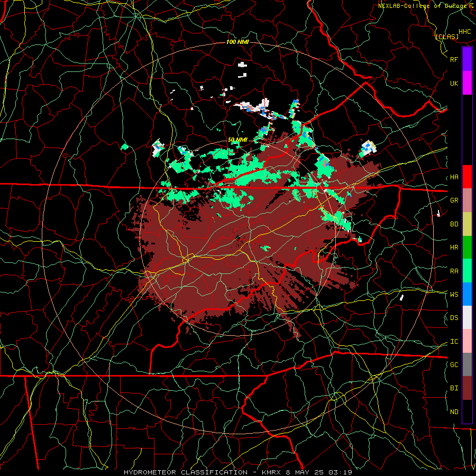Click the WS legend label
This screenshot has width=476, height=476.
point(454,295)
